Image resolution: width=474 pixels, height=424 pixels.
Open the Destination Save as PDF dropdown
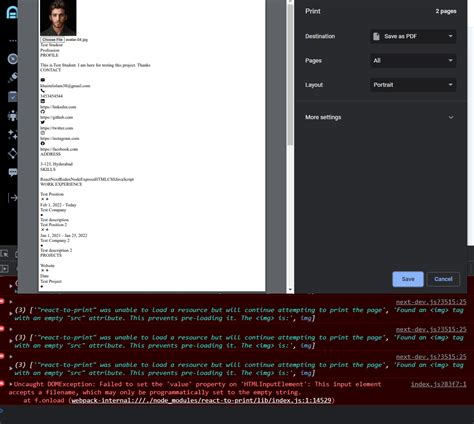413,36
